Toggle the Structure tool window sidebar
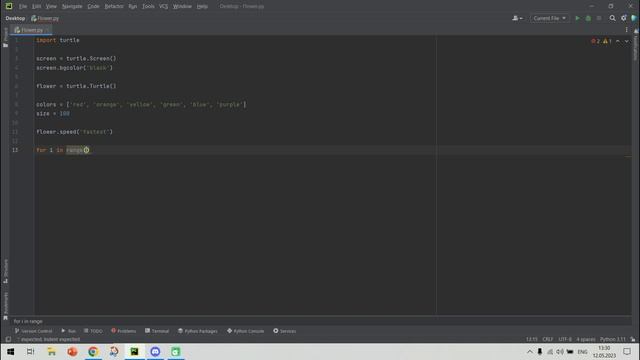This screenshot has height=360, width=640. click(x=5, y=271)
